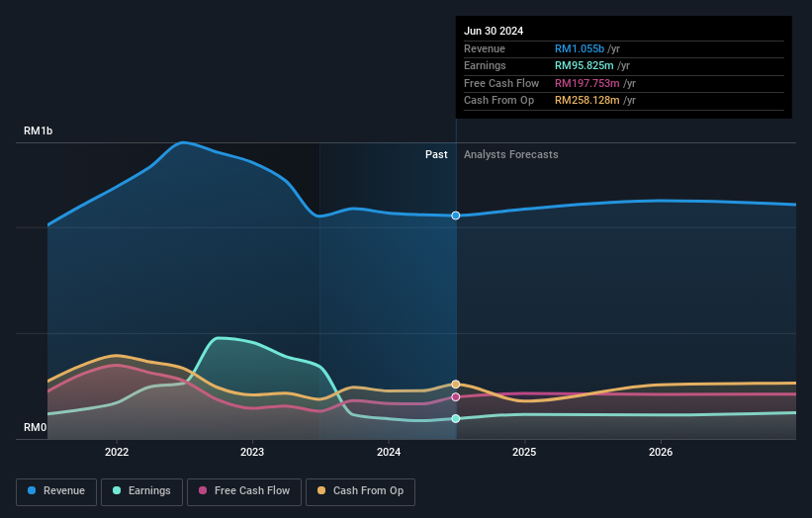812x518 pixels.
Task: Click the RM0 y-axis label
Action: [36, 427]
